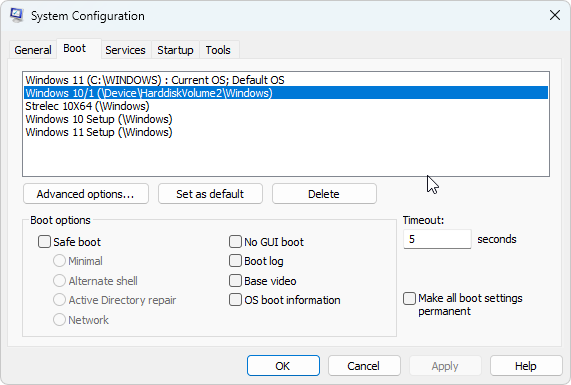Delete the selected boot entry
The height and width of the screenshot is (385, 571).
point(324,194)
